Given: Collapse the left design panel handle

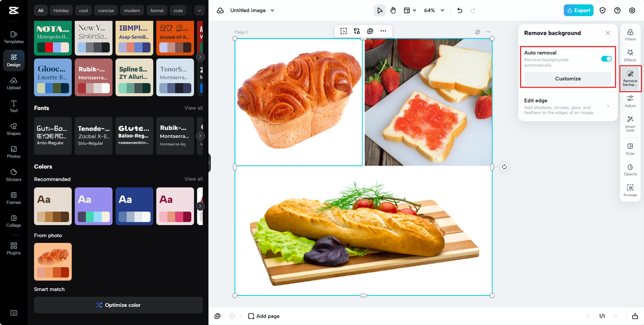Looking at the screenshot, I should (x=209, y=163).
